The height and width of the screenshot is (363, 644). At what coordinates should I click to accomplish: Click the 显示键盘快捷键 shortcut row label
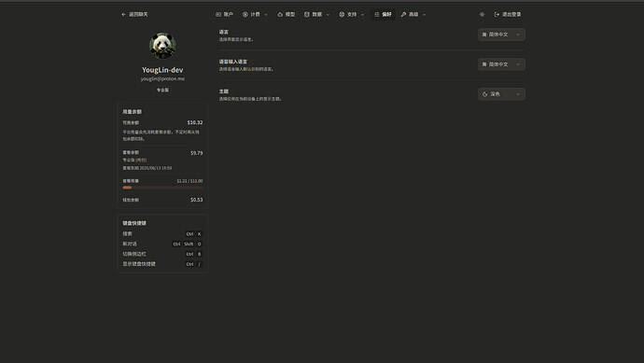(x=139, y=264)
